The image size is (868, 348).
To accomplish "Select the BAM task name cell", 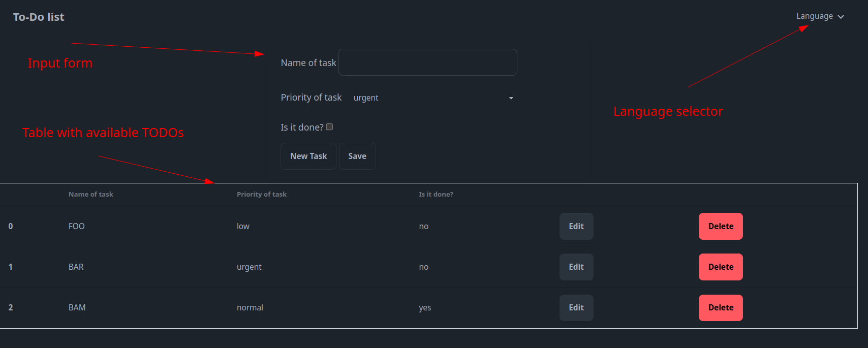I will (77, 307).
